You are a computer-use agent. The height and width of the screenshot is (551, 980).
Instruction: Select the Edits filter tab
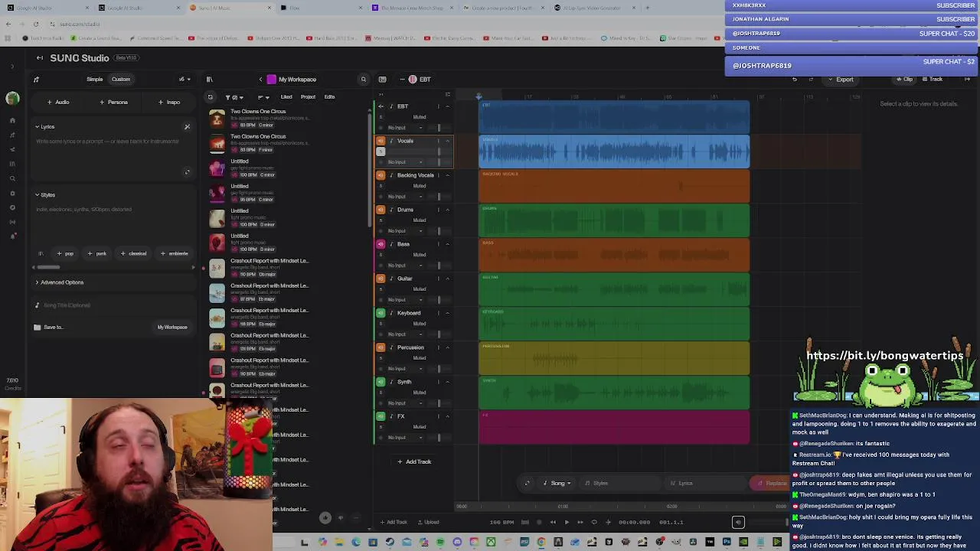pyautogui.click(x=329, y=97)
